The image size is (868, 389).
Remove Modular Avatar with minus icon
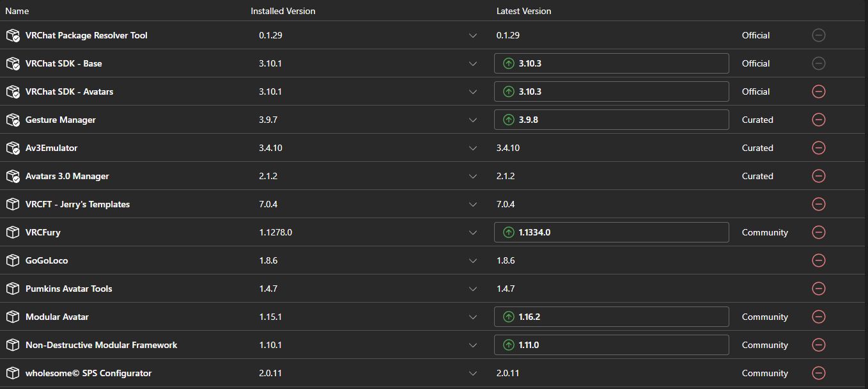[818, 317]
